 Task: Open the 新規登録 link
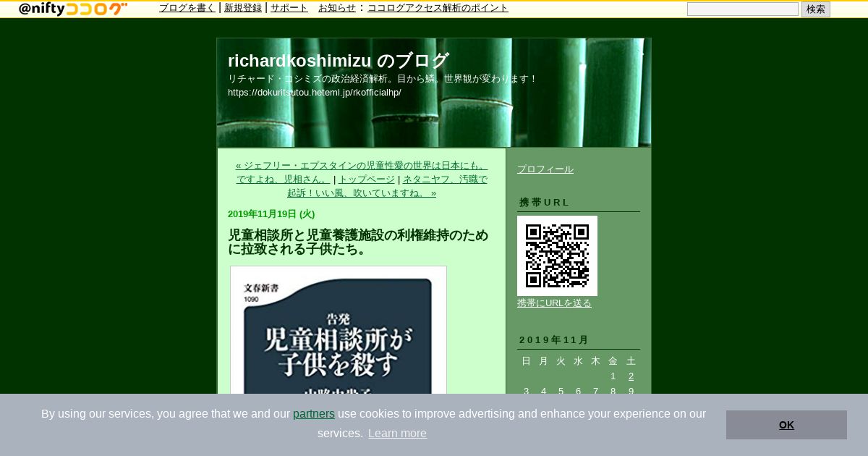coord(243,8)
